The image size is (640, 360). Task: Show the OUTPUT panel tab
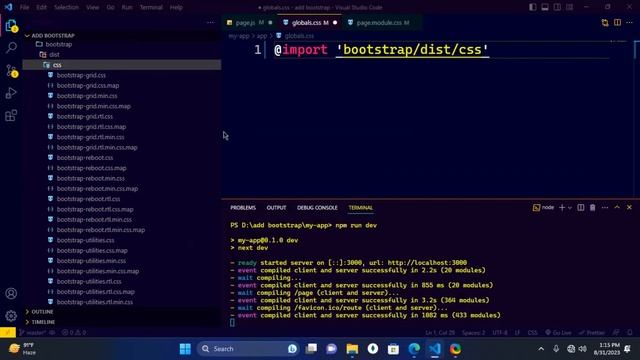point(276,208)
